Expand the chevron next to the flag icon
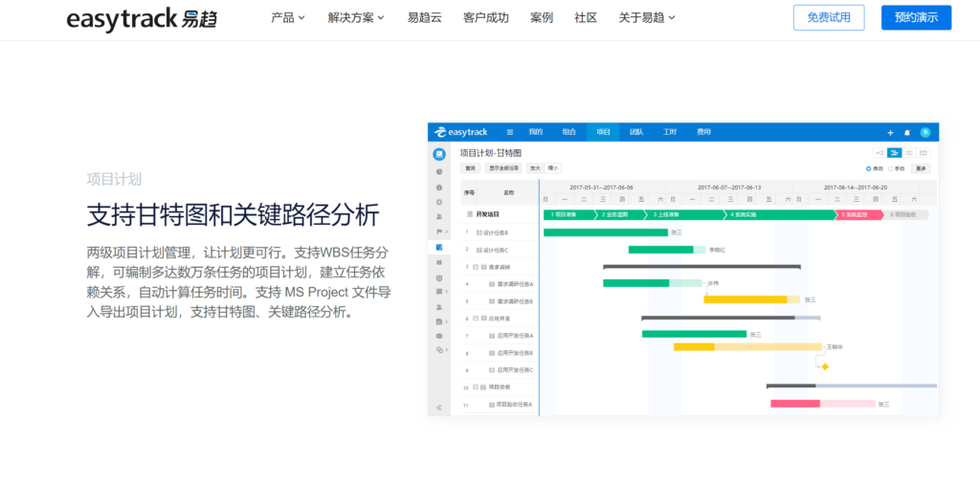 pyautogui.click(x=446, y=232)
